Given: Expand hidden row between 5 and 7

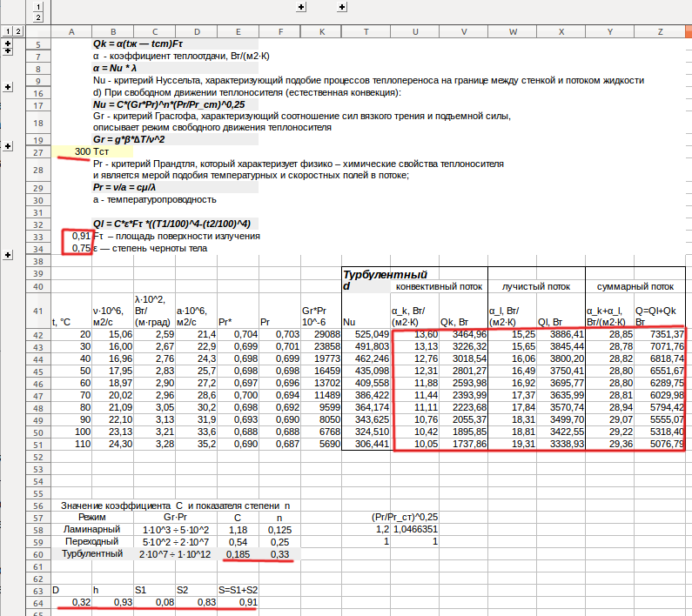Looking at the screenshot, I should (8, 50).
